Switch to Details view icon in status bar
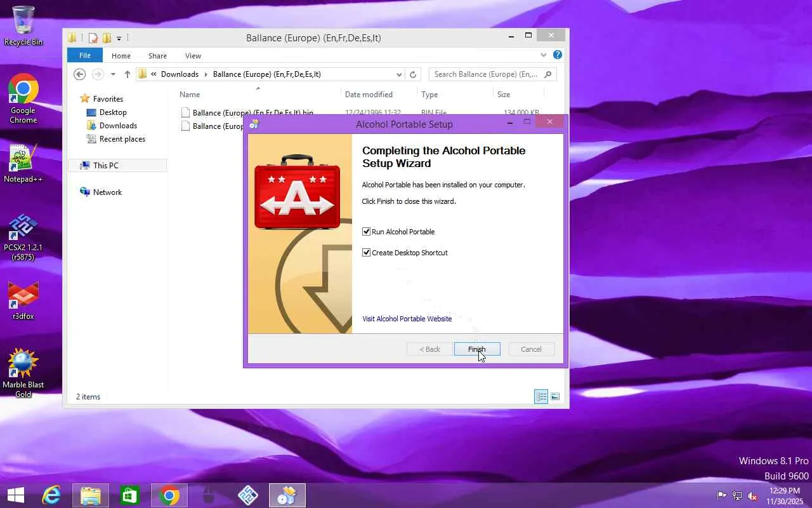This screenshot has width=812, height=508. click(x=541, y=397)
